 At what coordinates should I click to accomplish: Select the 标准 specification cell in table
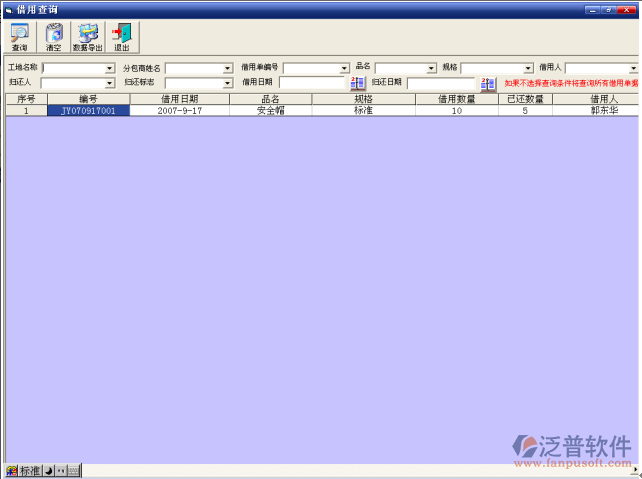364,111
